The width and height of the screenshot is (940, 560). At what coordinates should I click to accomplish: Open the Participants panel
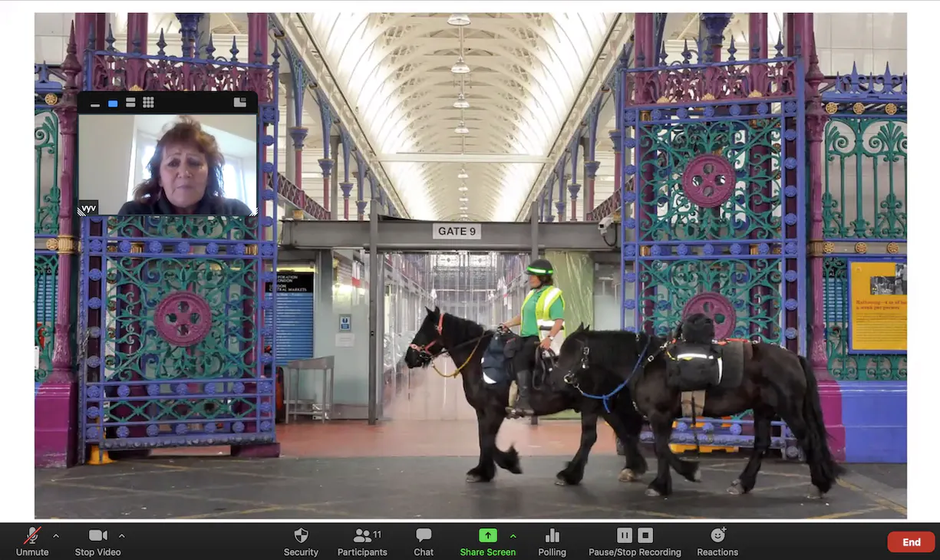tap(362, 542)
